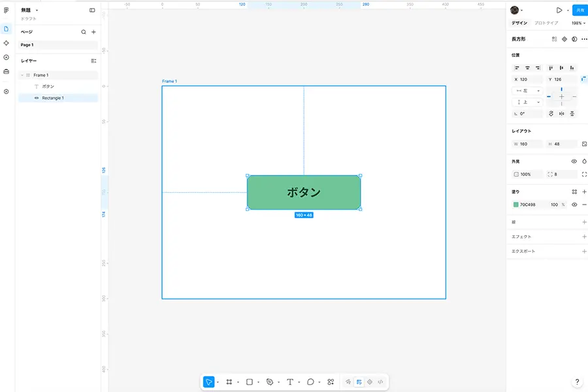Open the Move tool options arrow
This screenshot has width=588, height=392.
218,382
